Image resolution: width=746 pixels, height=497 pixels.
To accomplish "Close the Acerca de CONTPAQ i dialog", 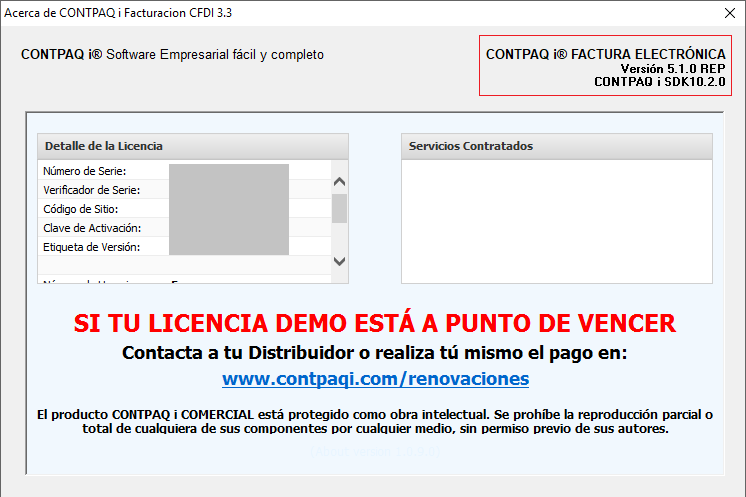I will (x=729, y=13).
